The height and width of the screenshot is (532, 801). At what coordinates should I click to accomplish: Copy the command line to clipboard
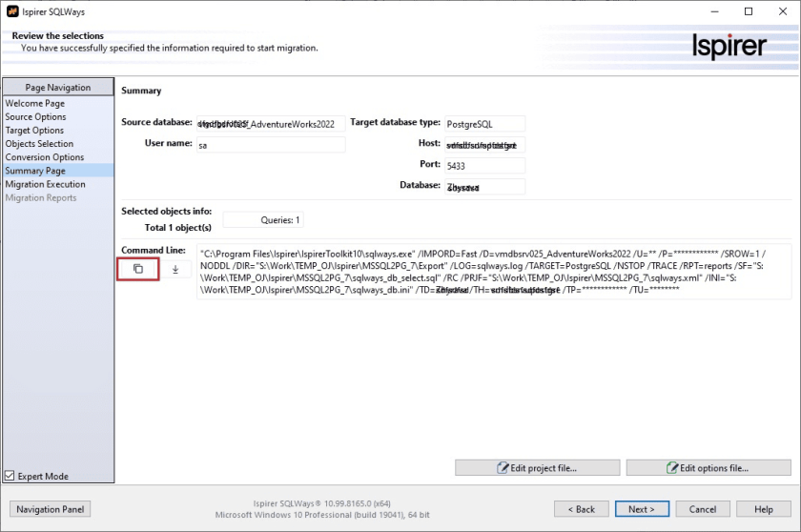click(137, 269)
